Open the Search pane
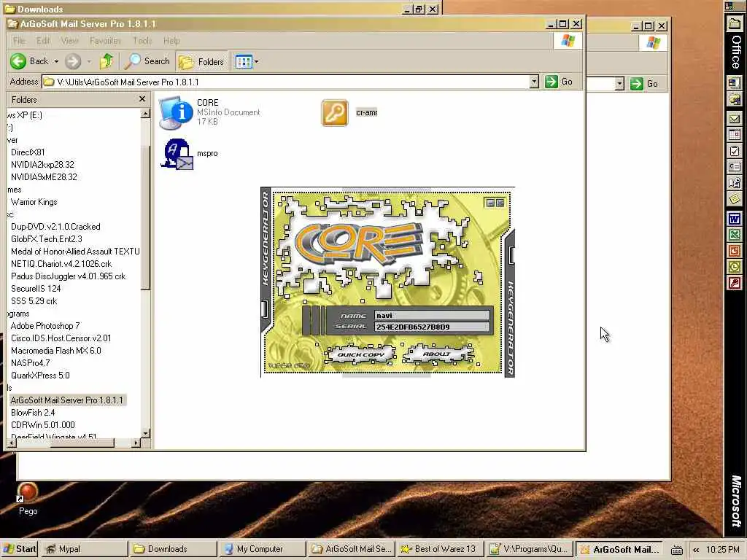 tap(147, 61)
